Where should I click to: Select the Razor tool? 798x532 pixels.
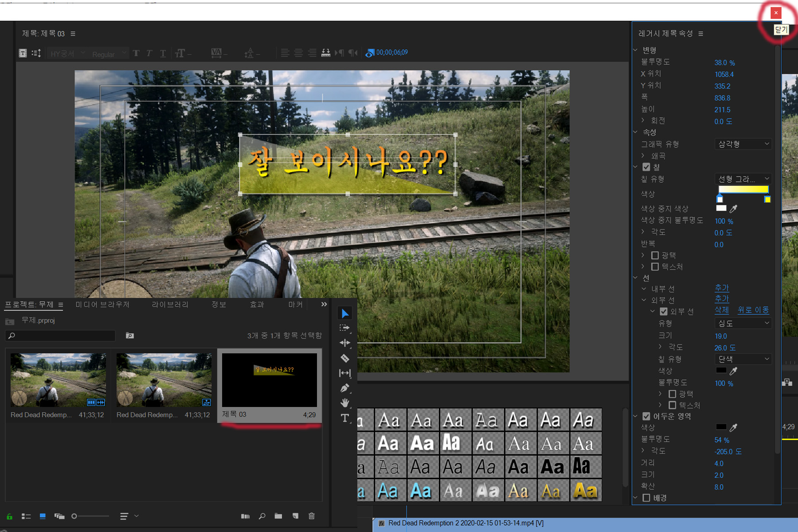tap(344, 358)
